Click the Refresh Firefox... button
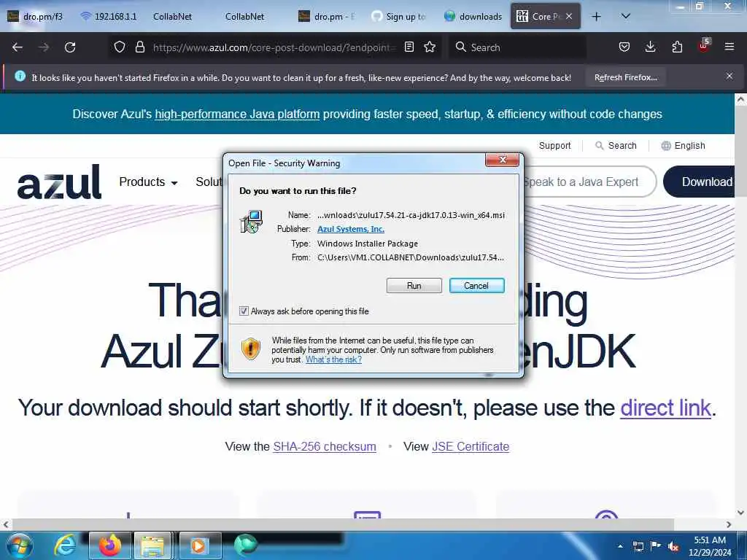Screen dimensions: 747x560 tap(625, 77)
